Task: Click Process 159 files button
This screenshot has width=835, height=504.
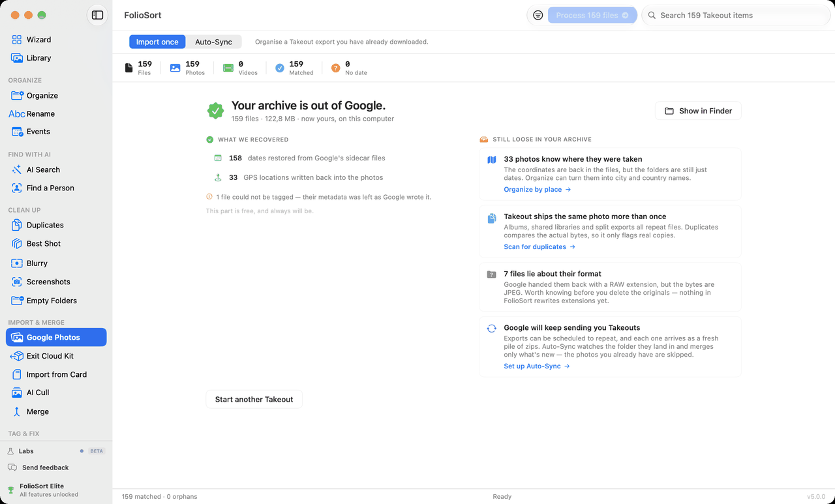Action: coord(592,15)
